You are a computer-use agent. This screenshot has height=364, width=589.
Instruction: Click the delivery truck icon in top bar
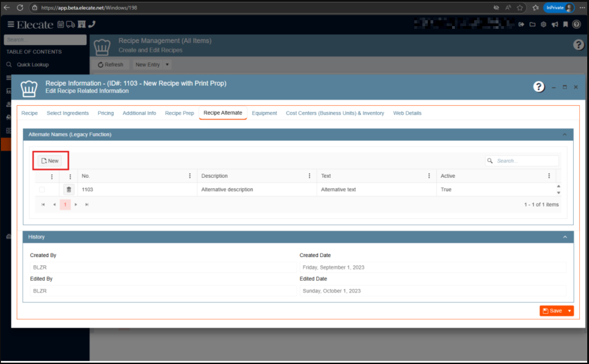[x=71, y=24]
